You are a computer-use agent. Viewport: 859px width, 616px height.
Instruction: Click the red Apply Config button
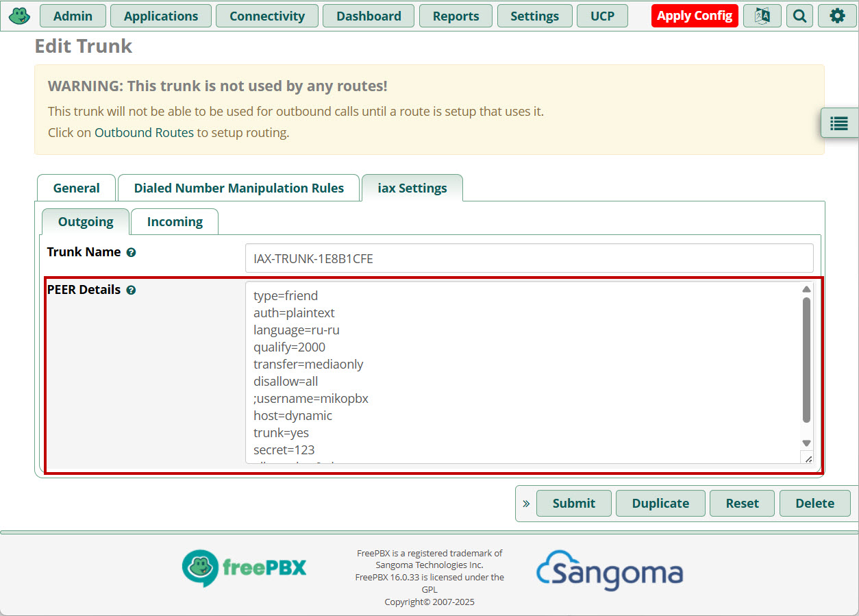point(694,16)
